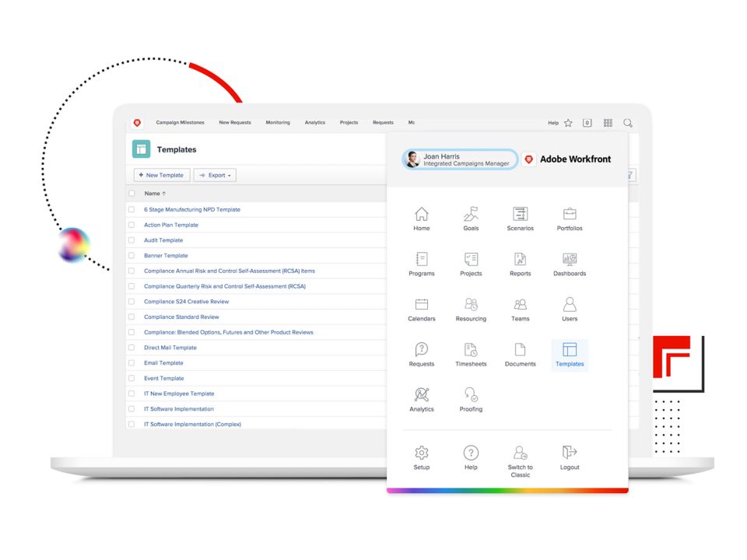The image size is (747, 560).
Task: Sort list via Name column arrow
Action: [x=164, y=194]
